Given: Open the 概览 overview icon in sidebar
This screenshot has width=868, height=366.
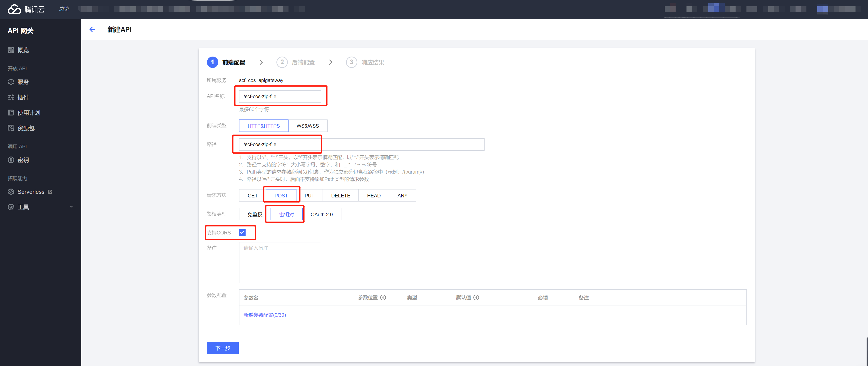Looking at the screenshot, I should (x=11, y=50).
